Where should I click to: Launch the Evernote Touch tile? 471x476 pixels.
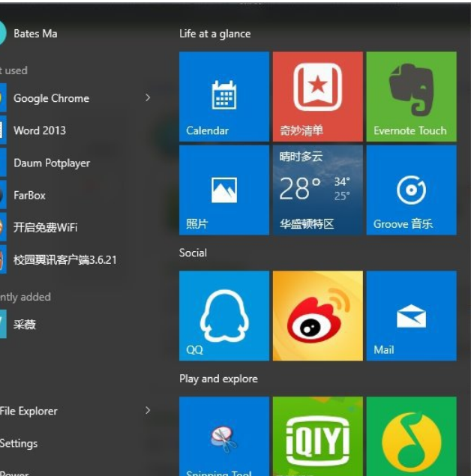point(412,97)
